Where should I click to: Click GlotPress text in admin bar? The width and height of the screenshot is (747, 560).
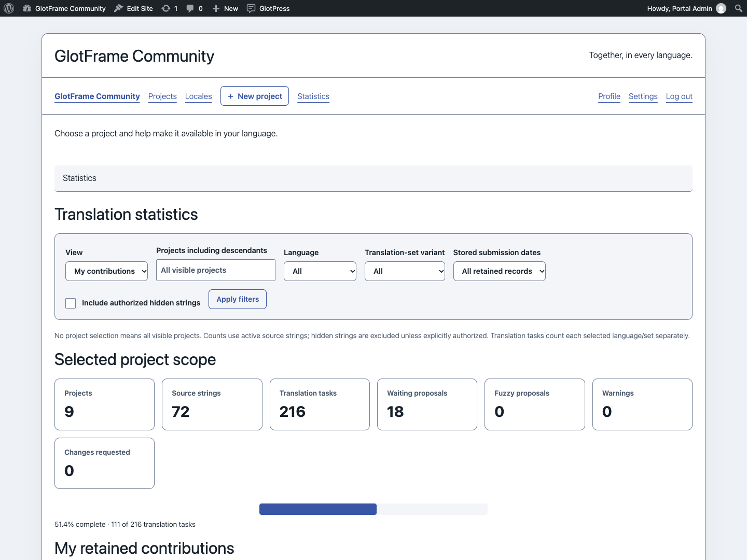tap(274, 8)
